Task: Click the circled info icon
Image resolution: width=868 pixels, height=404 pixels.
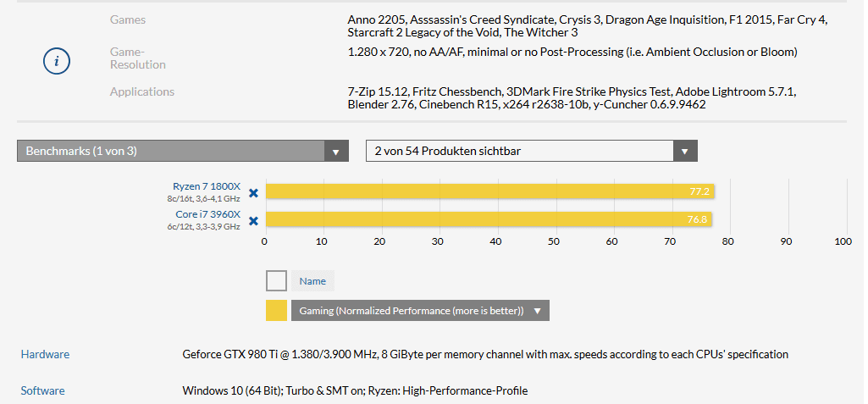Action: (56, 61)
